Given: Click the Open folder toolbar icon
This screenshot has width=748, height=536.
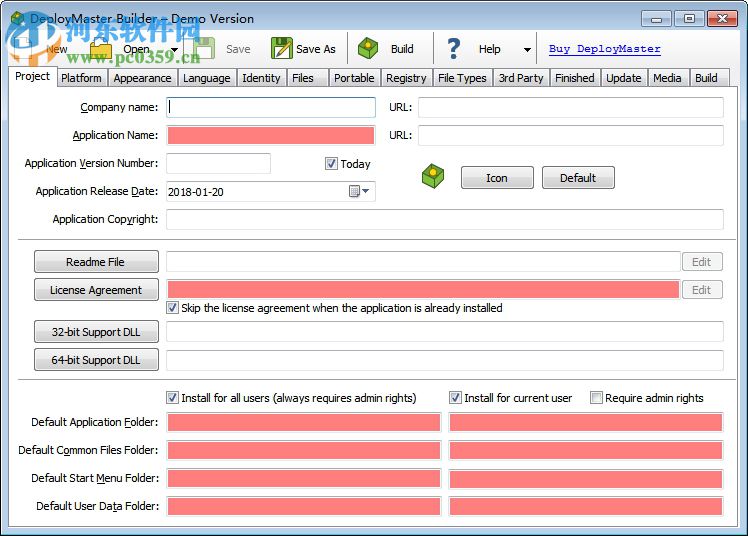Looking at the screenshot, I should tap(102, 49).
